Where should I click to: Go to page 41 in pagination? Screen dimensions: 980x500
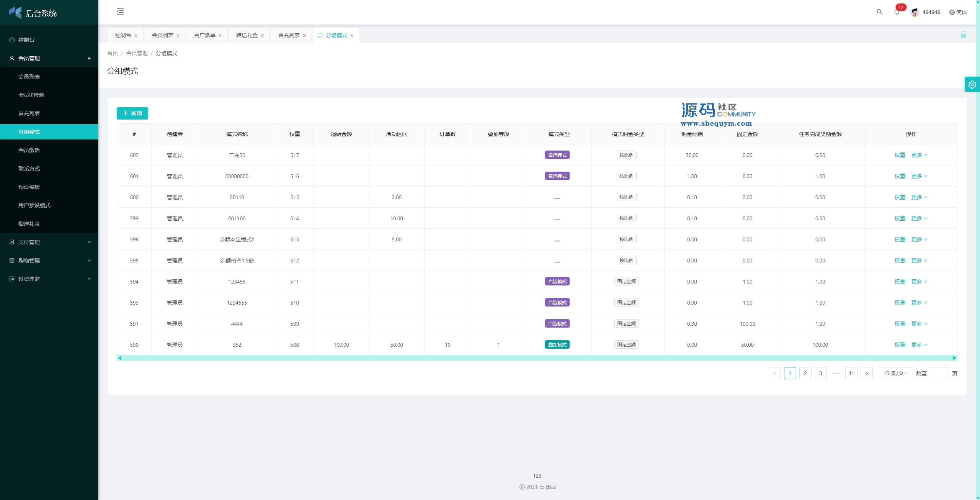coord(851,373)
